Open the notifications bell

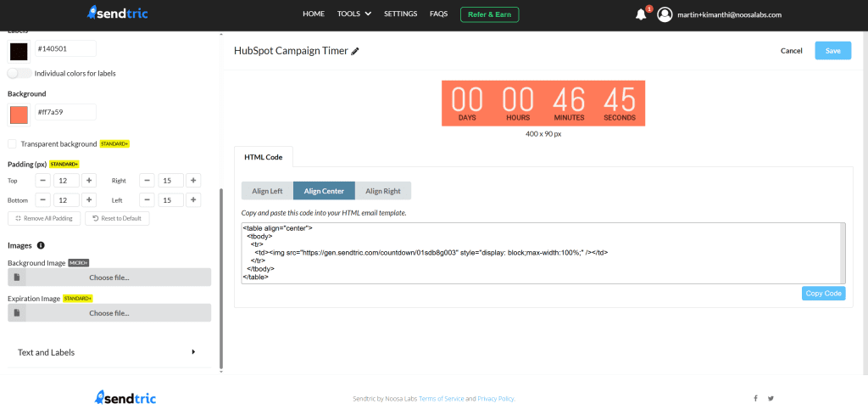point(641,15)
